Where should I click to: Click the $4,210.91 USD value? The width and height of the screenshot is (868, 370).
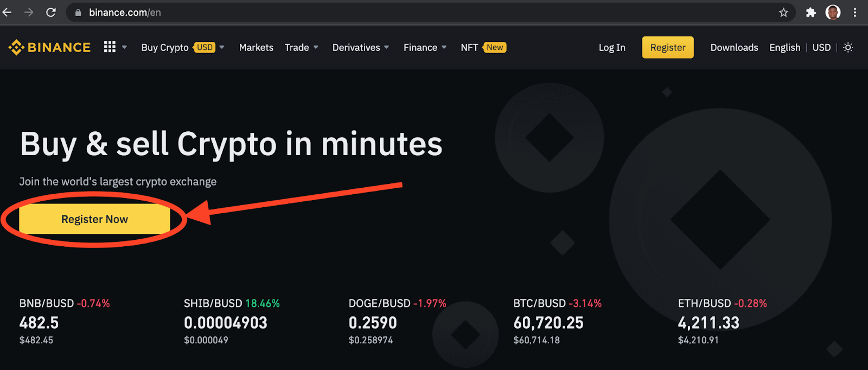point(698,340)
